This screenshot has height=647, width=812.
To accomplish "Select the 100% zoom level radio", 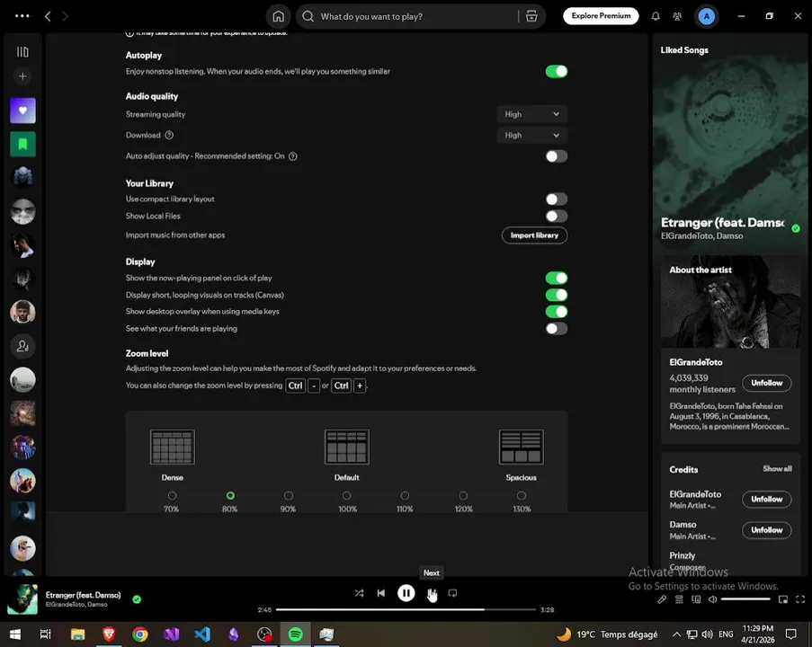I will (x=346, y=496).
